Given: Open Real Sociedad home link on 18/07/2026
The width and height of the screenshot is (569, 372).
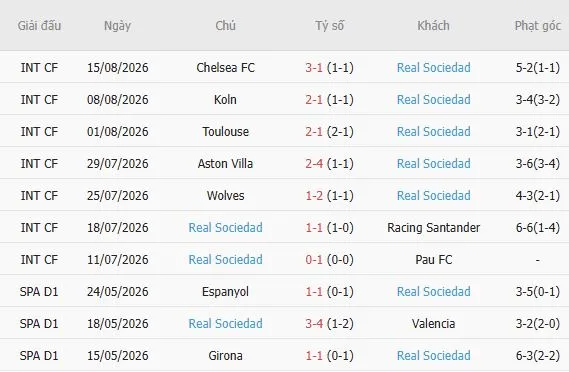Looking at the screenshot, I should coord(225,227).
